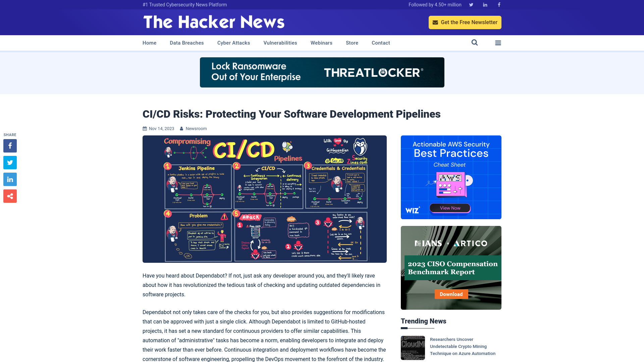Click the Twitter share icon

[10, 162]
